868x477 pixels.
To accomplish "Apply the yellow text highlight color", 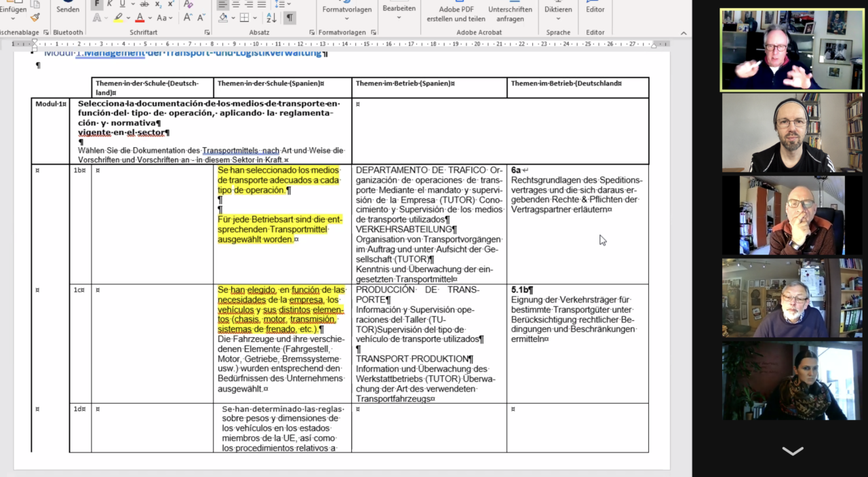I will click(x=118, y=18).
